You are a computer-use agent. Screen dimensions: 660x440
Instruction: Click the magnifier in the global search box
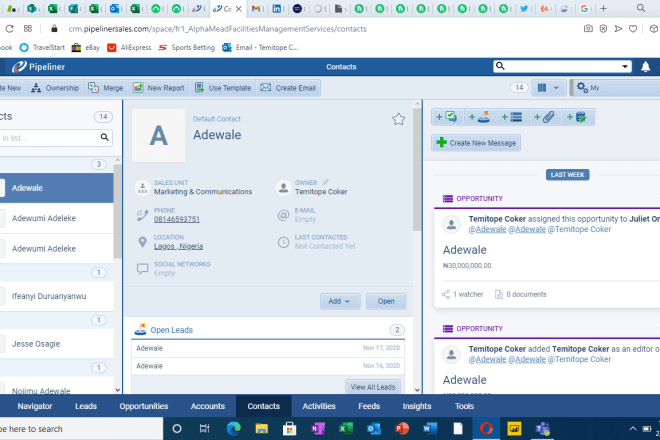pyautogui.click(x=500, y=66)
